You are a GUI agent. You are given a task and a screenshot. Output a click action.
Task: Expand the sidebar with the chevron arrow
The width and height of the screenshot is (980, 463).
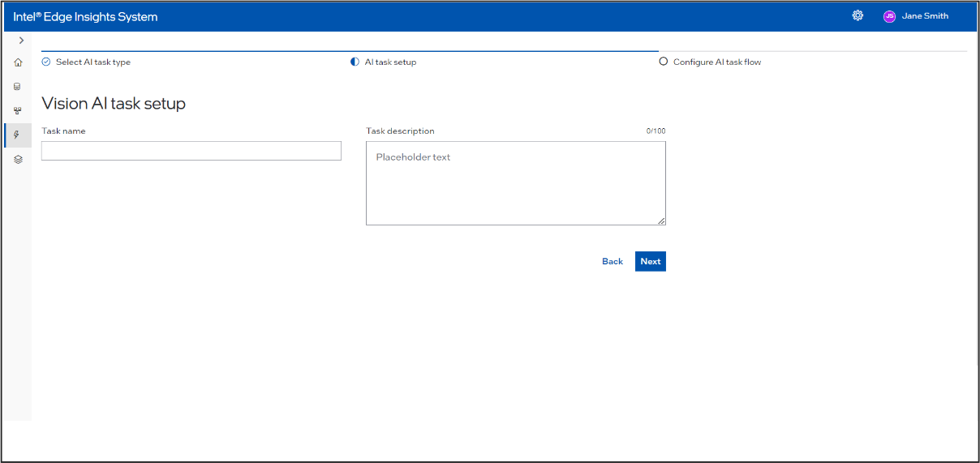pyautogui.click(x=21, y=41)
